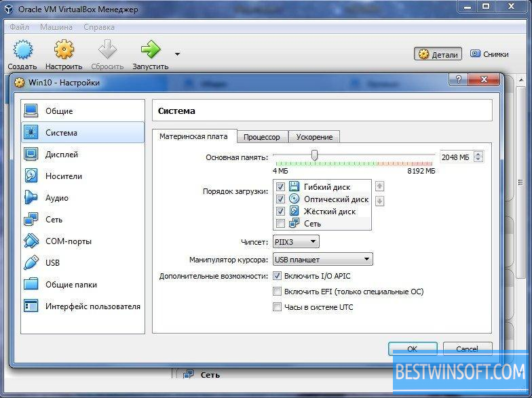Toggle Включить I/O APIC checkbox

277,275
